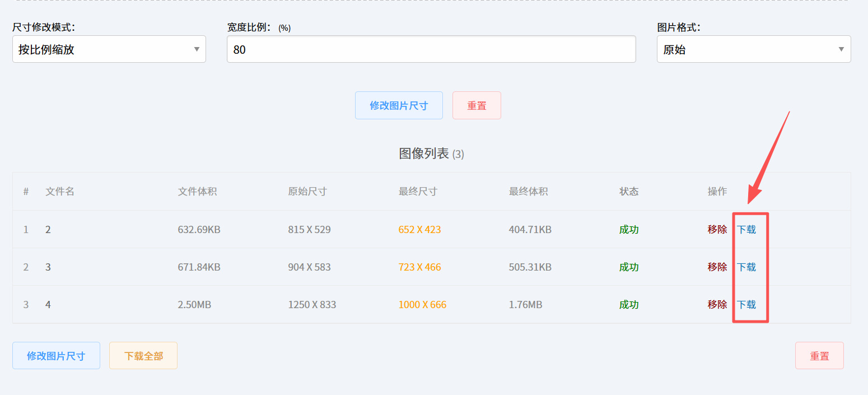Click the 最终体积 column header

(528, 191)
